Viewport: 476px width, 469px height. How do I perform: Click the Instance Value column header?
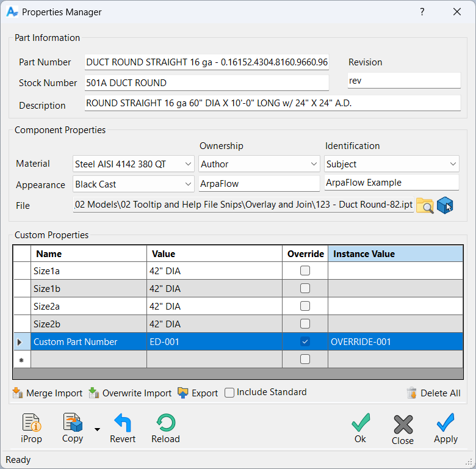pos(395,254)
